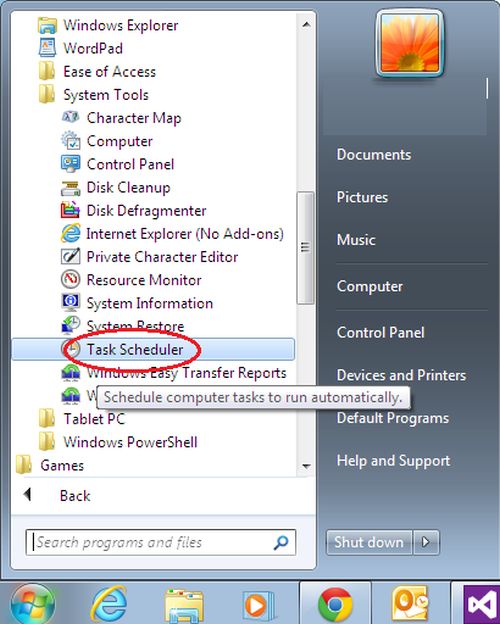Click the Disk Defragmenter icon
500x624 pixels.
[70, 210]
